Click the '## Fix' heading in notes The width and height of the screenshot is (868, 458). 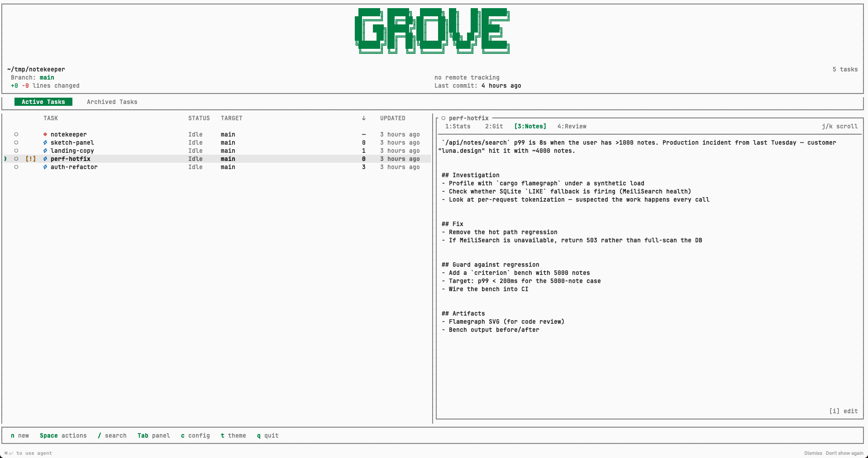tap(453, 224)
